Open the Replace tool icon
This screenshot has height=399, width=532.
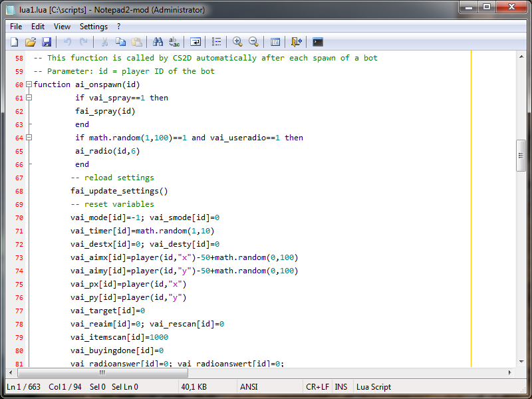(x=174, y=42)
